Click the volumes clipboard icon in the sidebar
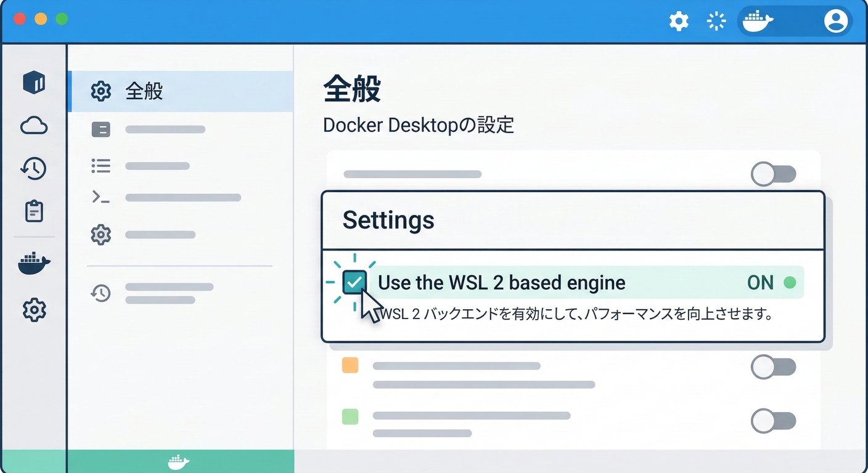This screenshot has height=473, width=868. pyautogui.click(x=34, y=211)
